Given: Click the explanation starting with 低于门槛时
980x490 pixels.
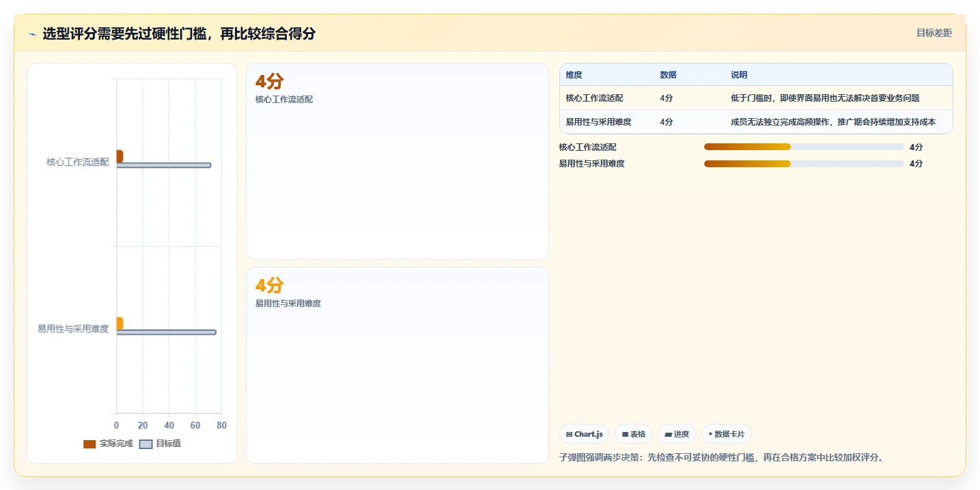Looking at the screenshot, I should pos(825,98).
